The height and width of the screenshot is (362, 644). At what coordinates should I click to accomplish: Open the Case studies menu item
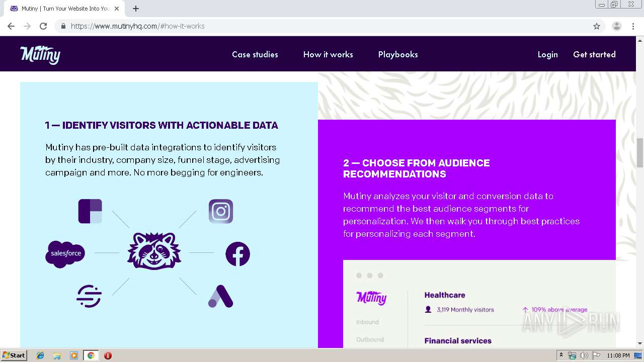(255, 54)
